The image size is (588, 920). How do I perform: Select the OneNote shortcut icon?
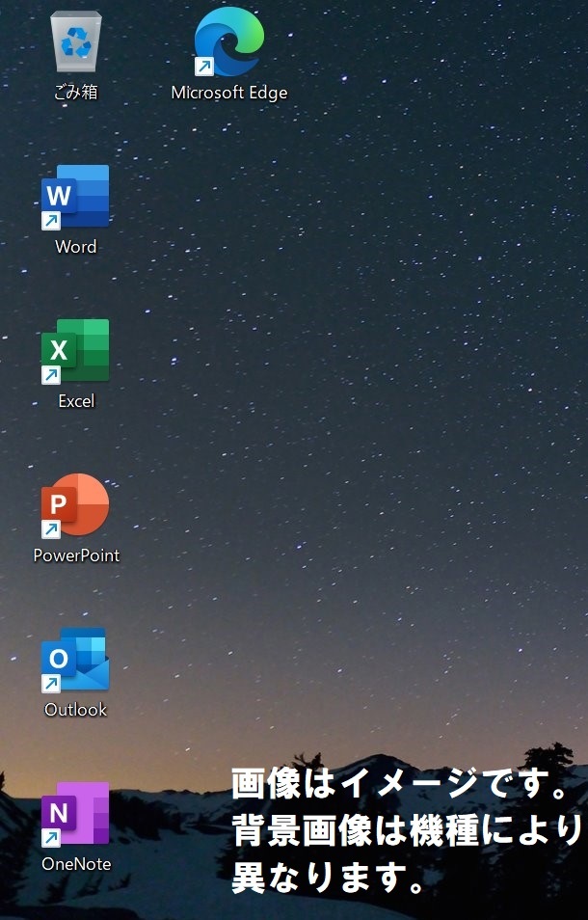(75, 814)
